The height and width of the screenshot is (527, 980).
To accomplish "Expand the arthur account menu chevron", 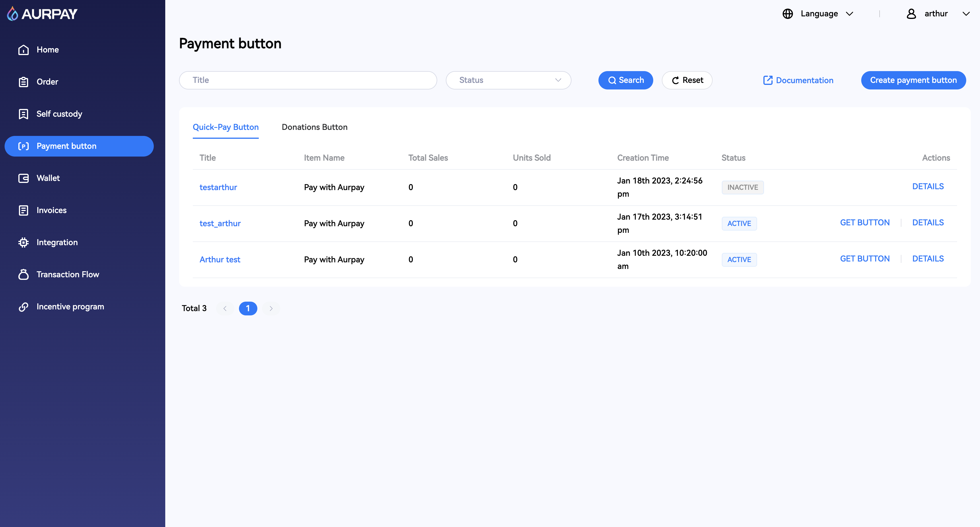I will pos(966,14).
